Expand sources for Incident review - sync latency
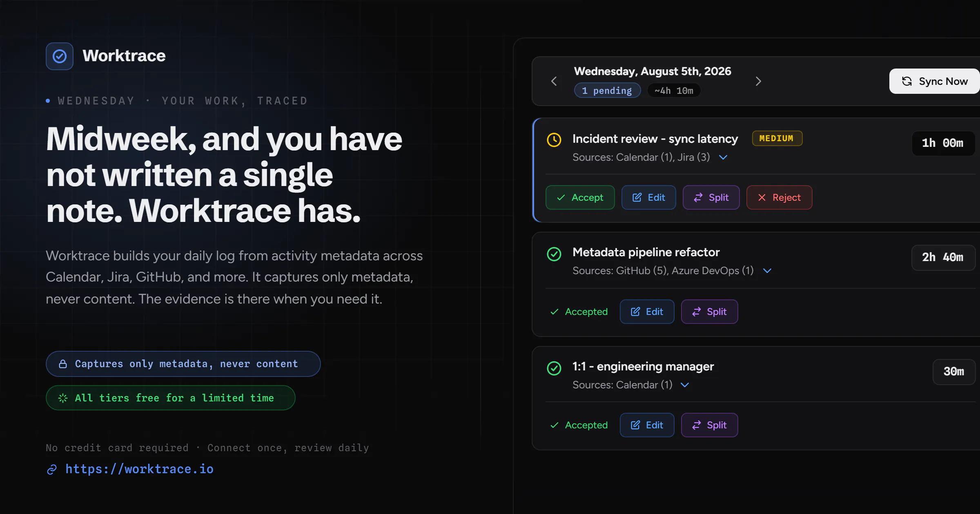The height and width of the screenshot is (514, 980). point(723,157)
